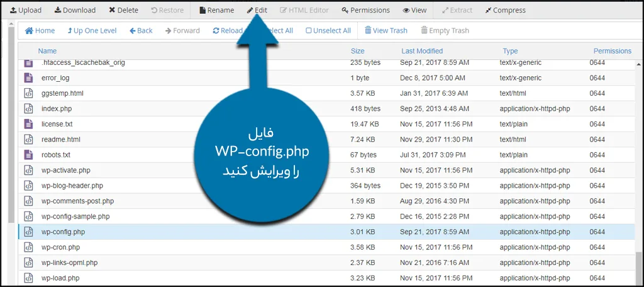Viewport: 644px width, 287px height.
Task: Click Empty Trash
Action: [445, 30]
